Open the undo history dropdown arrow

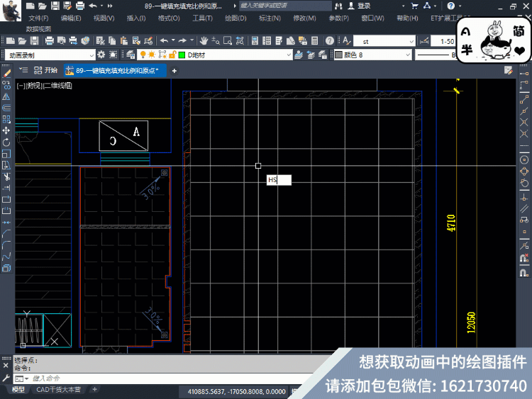pyautogui.click(x=173, y=40)
